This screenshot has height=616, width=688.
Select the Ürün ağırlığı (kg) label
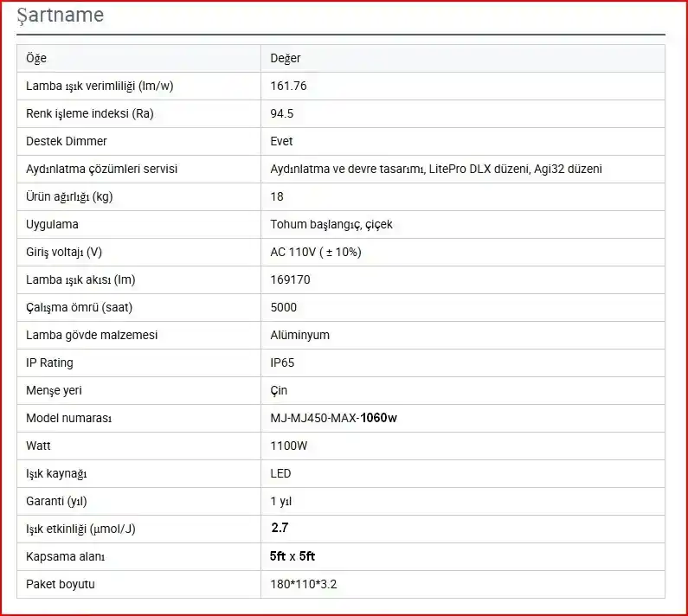pyautogui.click(x=69, y=196)
